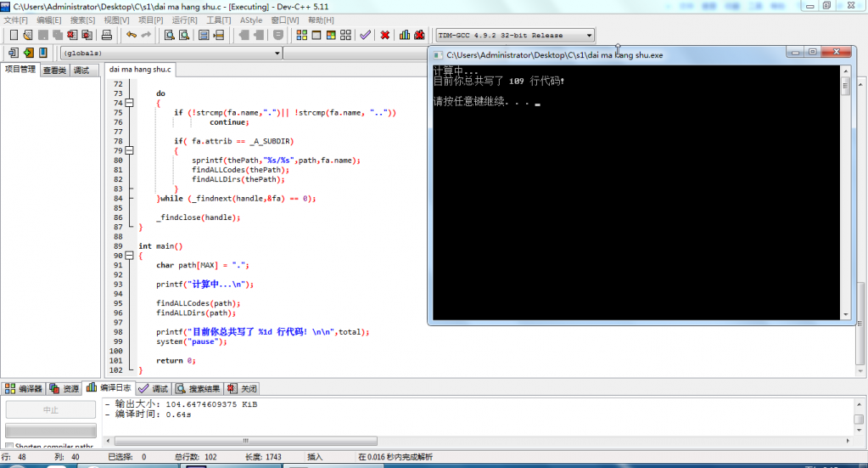
Task: Click the Find magnifier toolbar icon
Action: click(x=170, y=35)
